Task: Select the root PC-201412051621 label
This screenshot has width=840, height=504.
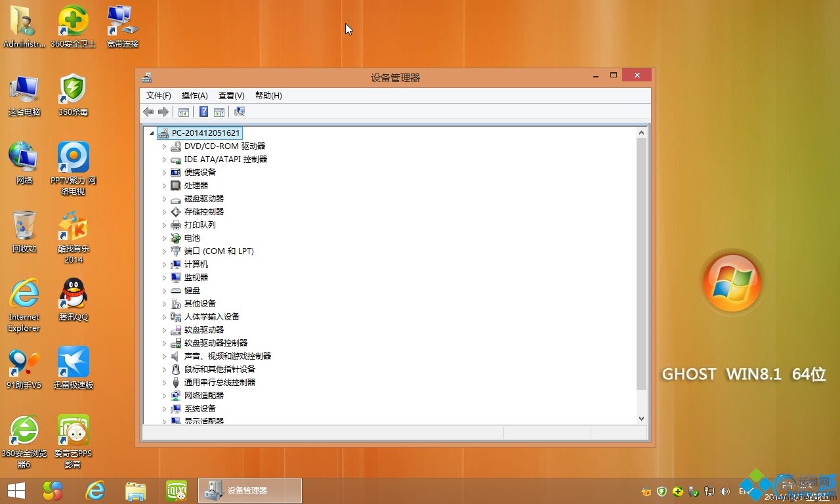Action: click(206, 133)
